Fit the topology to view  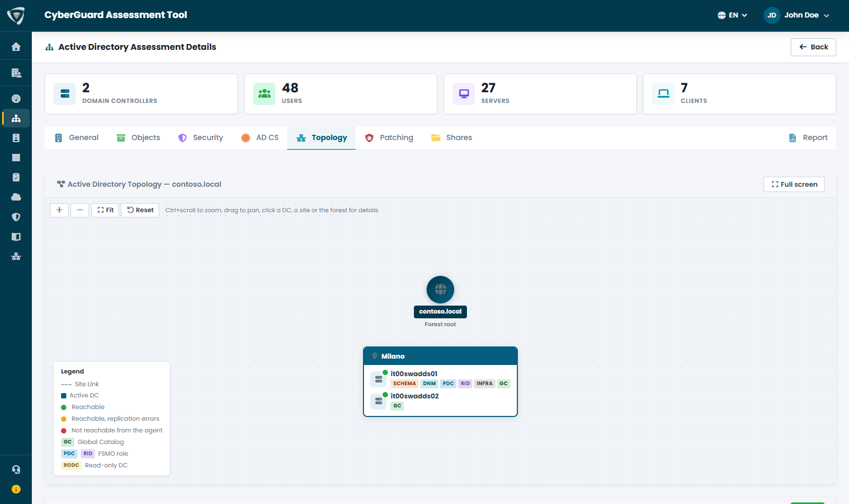(105, 210)
